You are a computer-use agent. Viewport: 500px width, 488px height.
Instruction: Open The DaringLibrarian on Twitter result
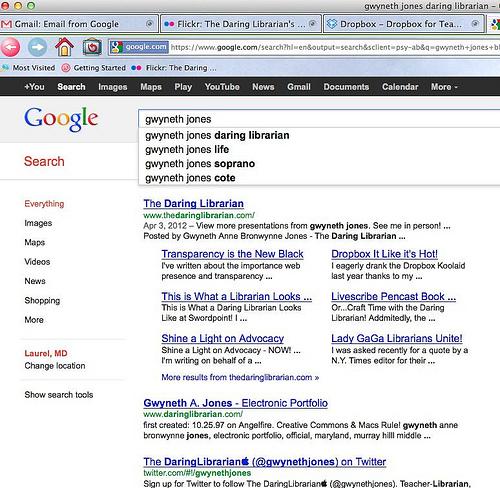click(265, 462)
